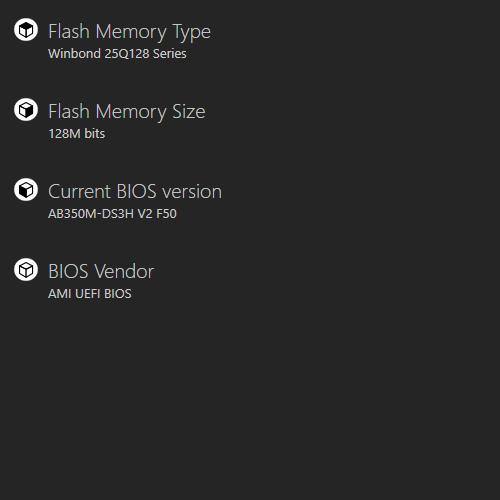This screenshot has width=500, height=500.
Task: Click the word Series in the Winbond value
Action: (x=169, y=54)
